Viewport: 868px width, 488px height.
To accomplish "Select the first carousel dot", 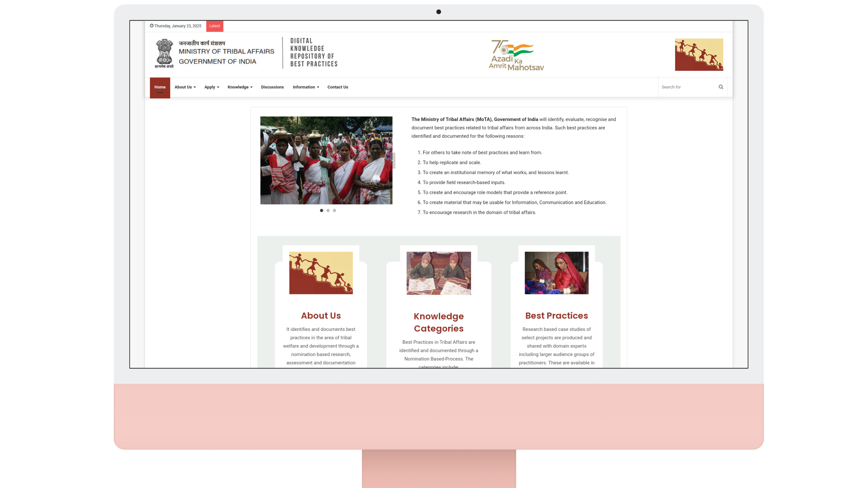I will (x=321, y=211).
